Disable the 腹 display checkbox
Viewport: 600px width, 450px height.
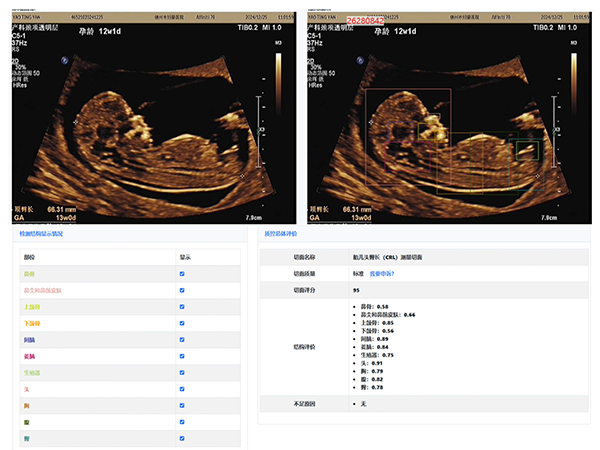coord(181,422)
